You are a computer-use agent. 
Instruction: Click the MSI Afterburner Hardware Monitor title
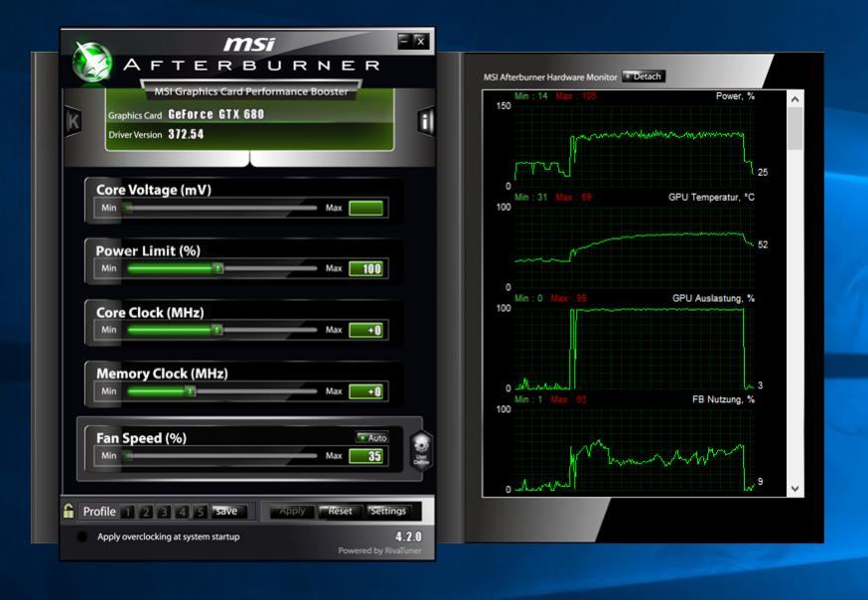pyautogui.click(x=549, y=76)
